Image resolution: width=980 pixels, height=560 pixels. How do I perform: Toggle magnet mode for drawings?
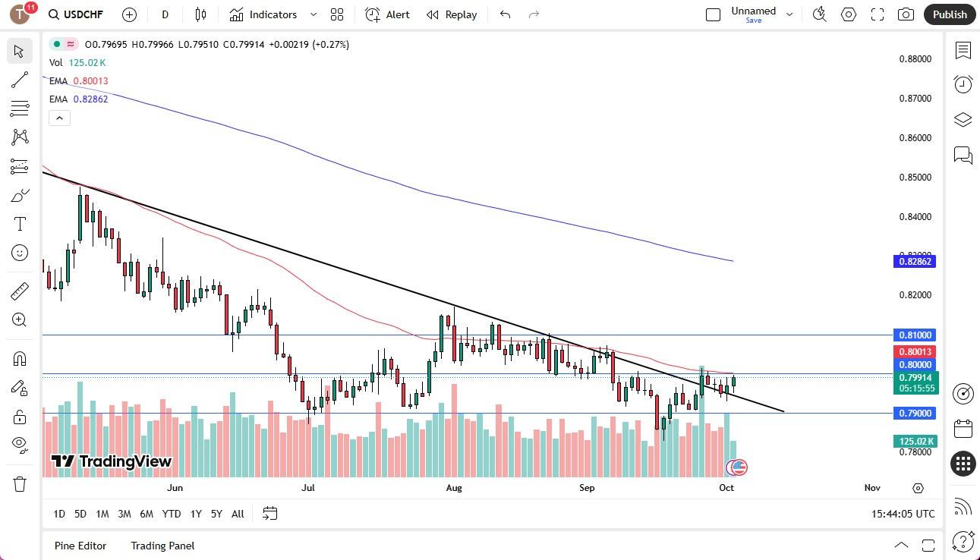click(20, 358)
